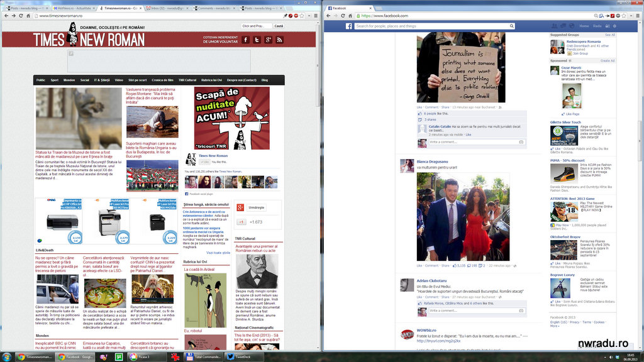Reload the Facebook window

(343, 16)
